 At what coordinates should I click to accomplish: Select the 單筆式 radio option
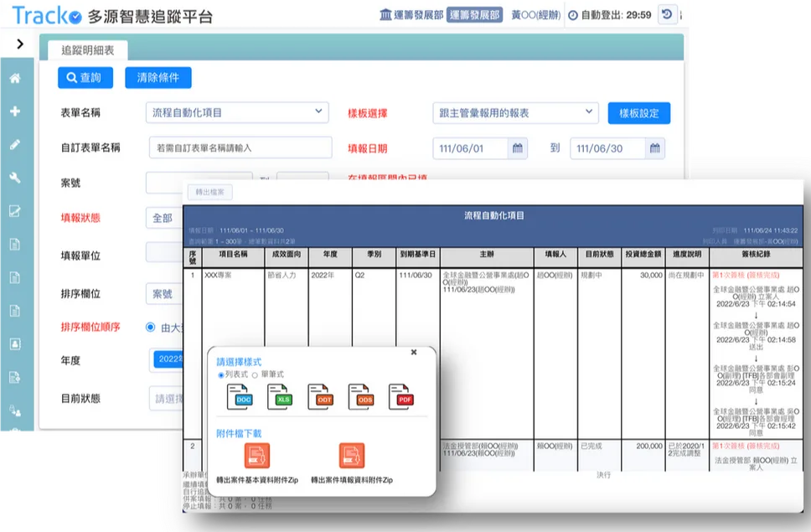[255, 374]
